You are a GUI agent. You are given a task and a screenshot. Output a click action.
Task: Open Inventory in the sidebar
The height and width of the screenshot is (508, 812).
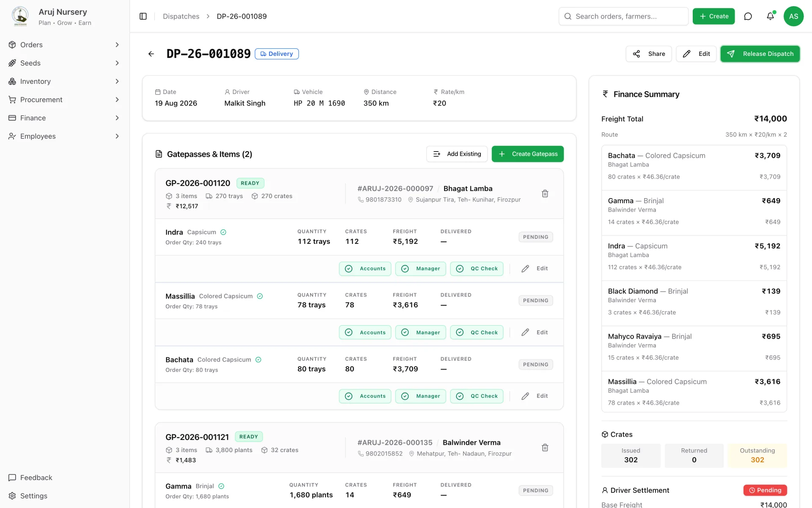64,81
